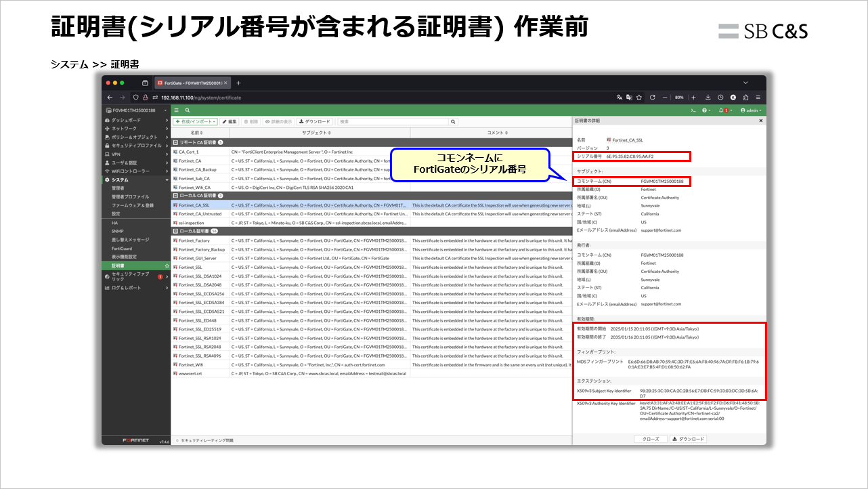This screenshot has width=868, height=489.
Task: Open the browser application menu hamburger
Action: [758, 97]
